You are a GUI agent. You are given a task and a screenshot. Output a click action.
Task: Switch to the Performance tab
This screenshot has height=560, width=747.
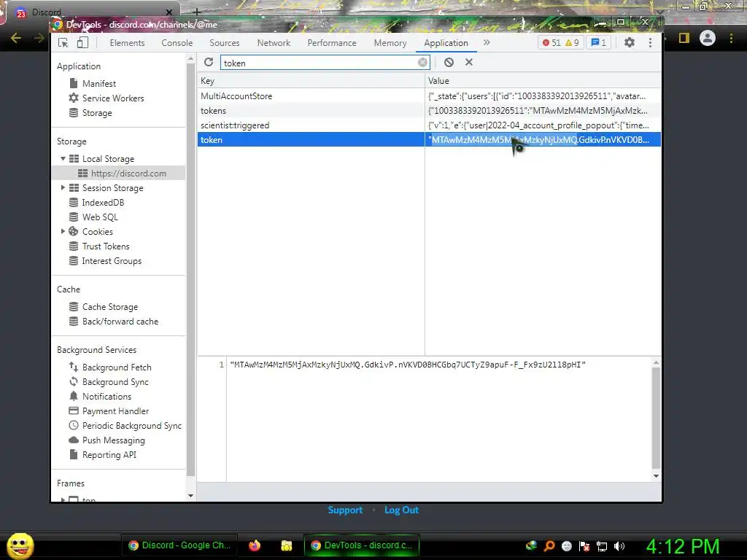coord(332,43)
